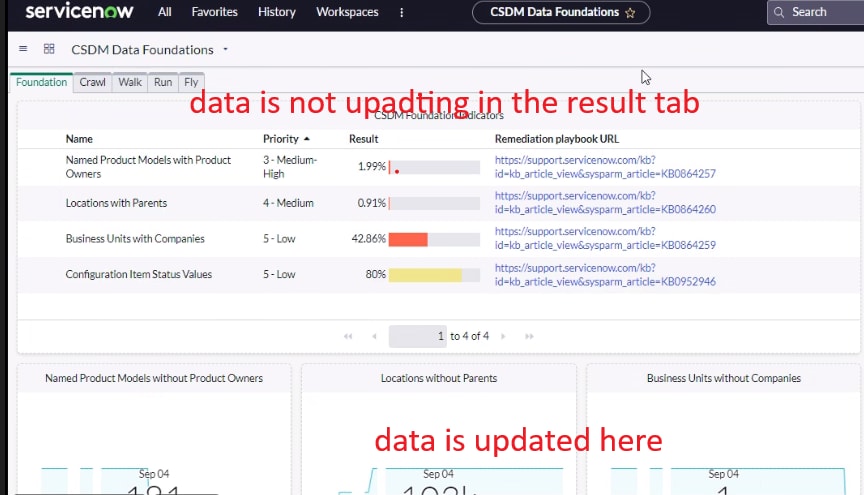Sort by the Name column header

[79, 139]
